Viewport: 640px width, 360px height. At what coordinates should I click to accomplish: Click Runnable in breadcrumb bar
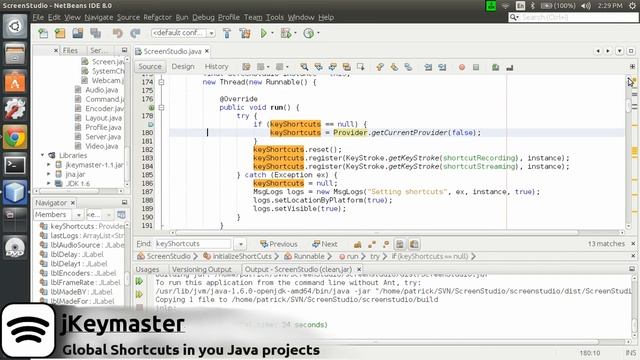pyautogui.click(x=309, y=256)
